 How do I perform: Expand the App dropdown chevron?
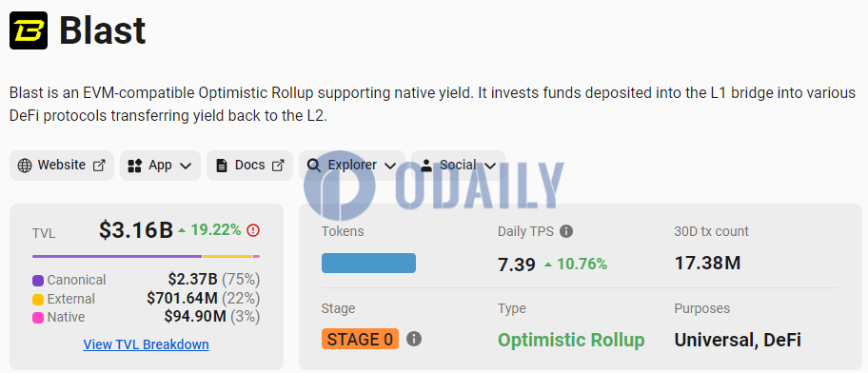(x=186, y=166)
